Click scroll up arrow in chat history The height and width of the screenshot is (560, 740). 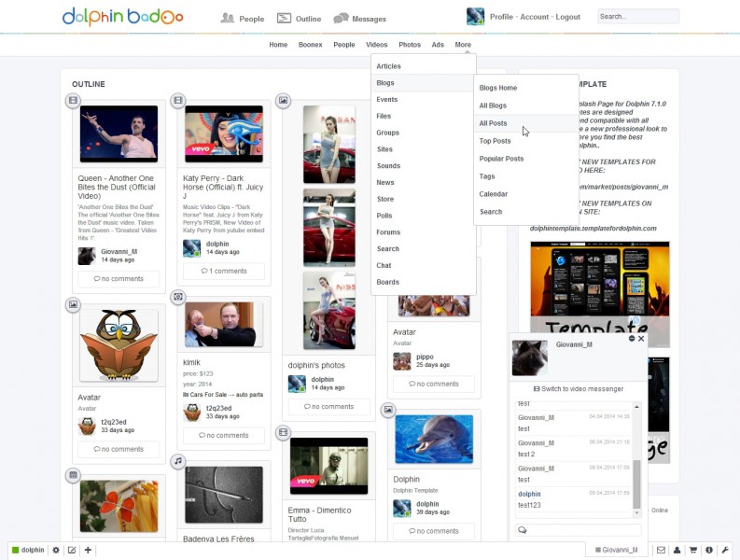pyautogui.click(x=636, y=407)
